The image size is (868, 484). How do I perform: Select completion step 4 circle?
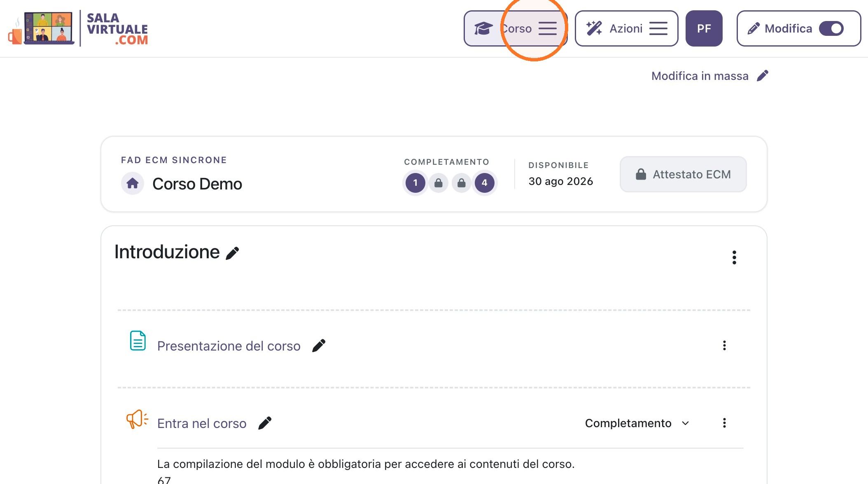pos(484,183)
